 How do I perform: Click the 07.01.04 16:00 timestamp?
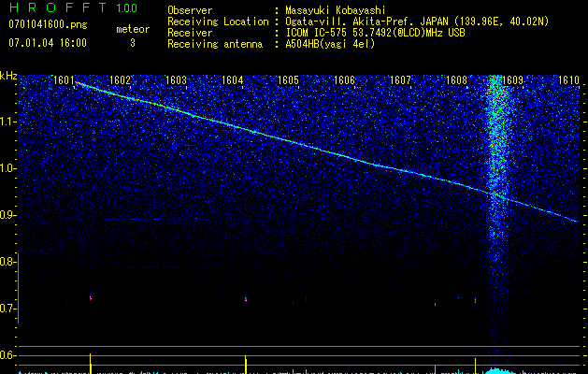[x=48, y=43]
